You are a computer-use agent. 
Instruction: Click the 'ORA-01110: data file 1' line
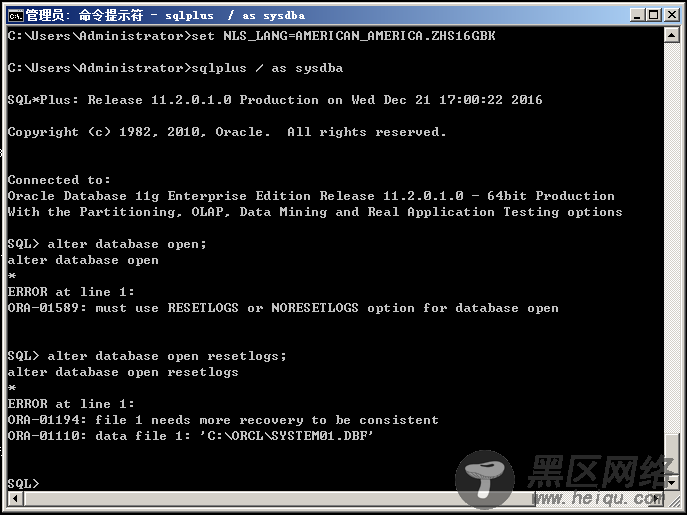(x=191, y=436)
